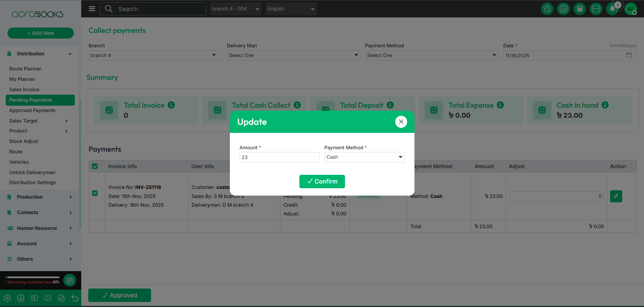Uncheck the INV-251116 row checkbox

click(x=95, y=193)
